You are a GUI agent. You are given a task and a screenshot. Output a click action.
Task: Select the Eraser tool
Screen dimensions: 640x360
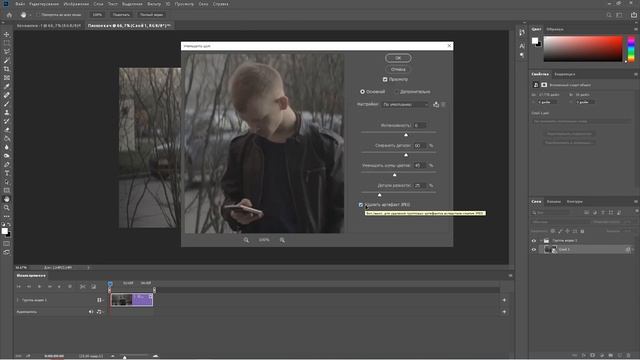click(7, 130)
